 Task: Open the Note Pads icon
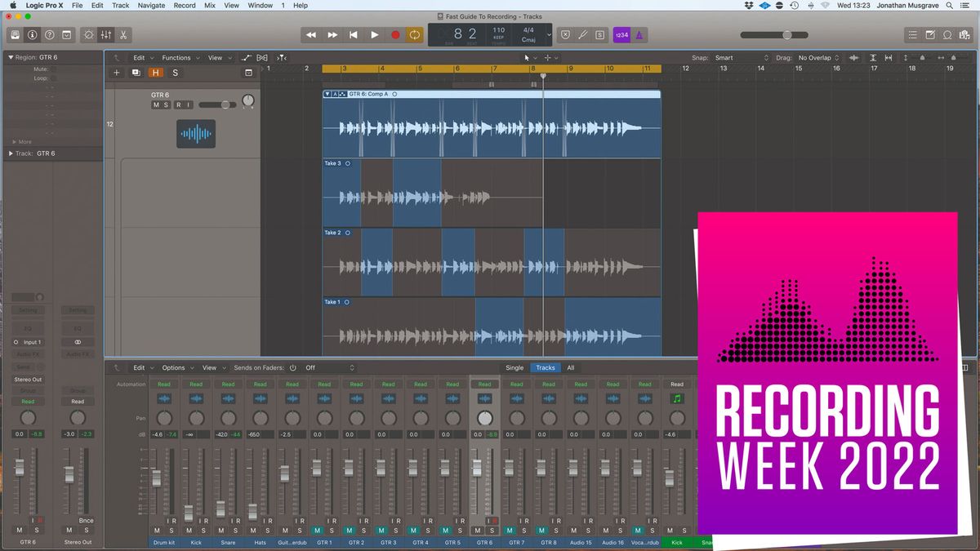pyautogui.click(x=930, y=34)
